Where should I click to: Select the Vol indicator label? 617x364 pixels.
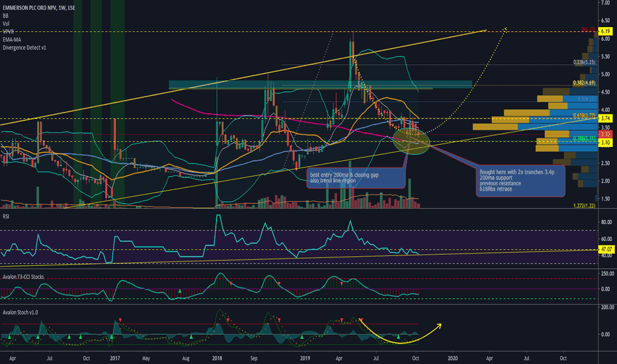click(6, 24)
